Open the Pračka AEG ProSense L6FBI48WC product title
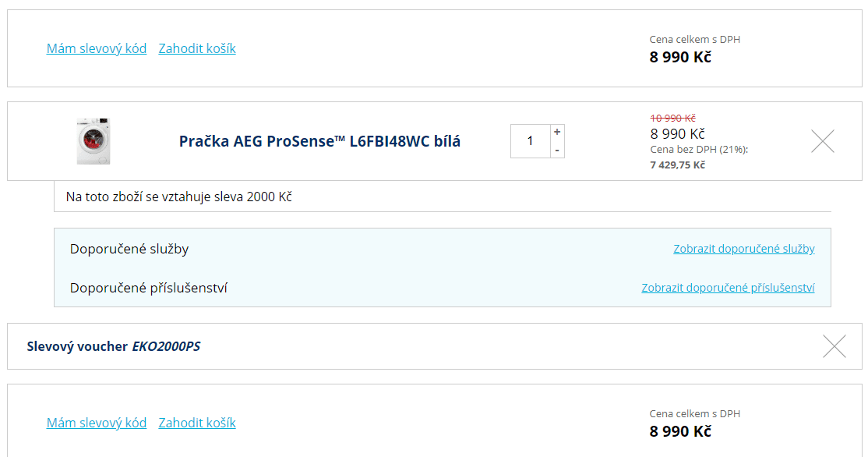This screenshot has width=868, height=457. click(319, 141)
